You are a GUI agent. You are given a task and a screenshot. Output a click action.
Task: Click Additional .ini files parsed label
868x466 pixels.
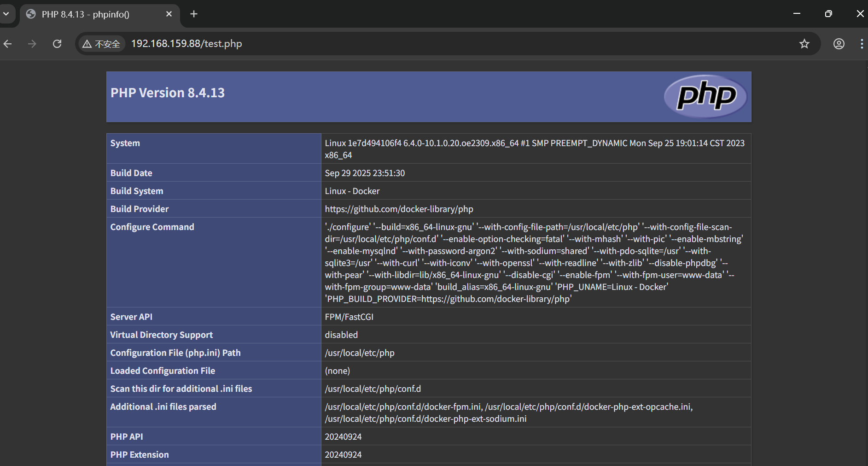pos(163,407)
